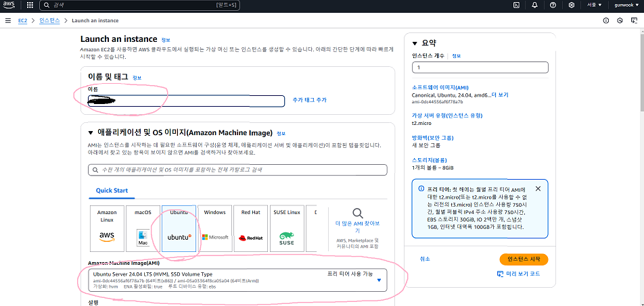Image resolution: width=644 pixels, height=306 pixels.
Task: Click the magnifier for 더 많은 AMI 찾아보기
Action: click(358, 213)
